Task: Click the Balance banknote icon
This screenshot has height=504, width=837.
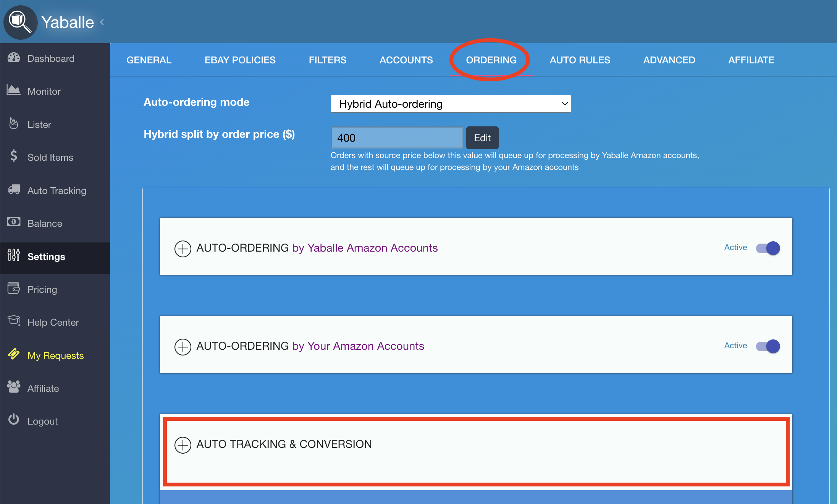Action: (14, 222)
